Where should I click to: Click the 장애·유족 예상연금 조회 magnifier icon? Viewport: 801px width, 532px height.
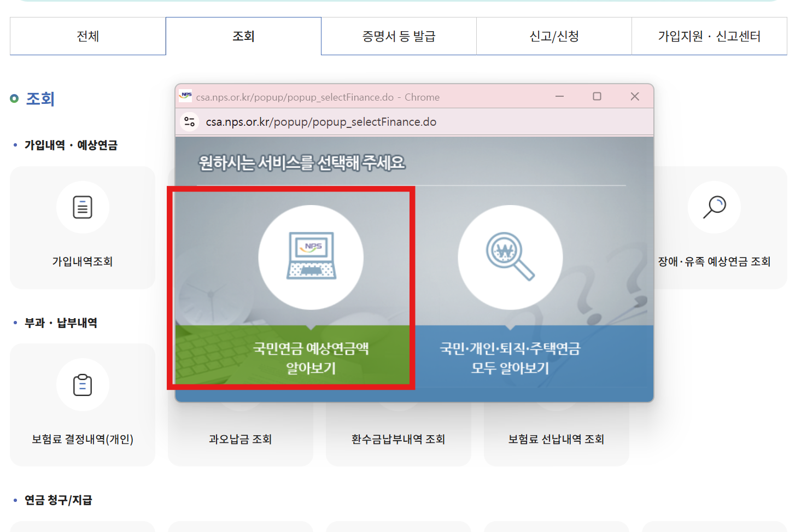[714, 207]
